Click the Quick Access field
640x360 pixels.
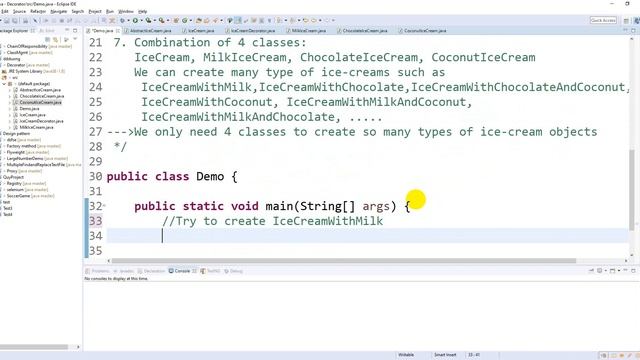pyautogui.click(x=603, y=20)
